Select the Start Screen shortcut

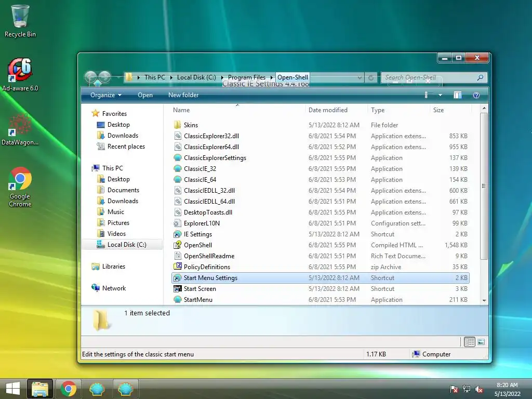[x=320, y=289]
